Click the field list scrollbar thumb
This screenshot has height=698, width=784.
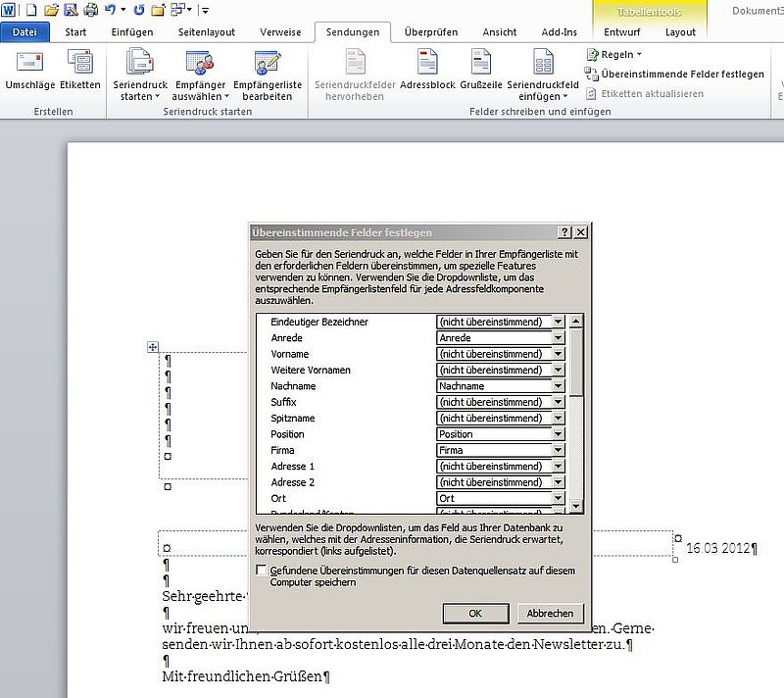[576, 362]
